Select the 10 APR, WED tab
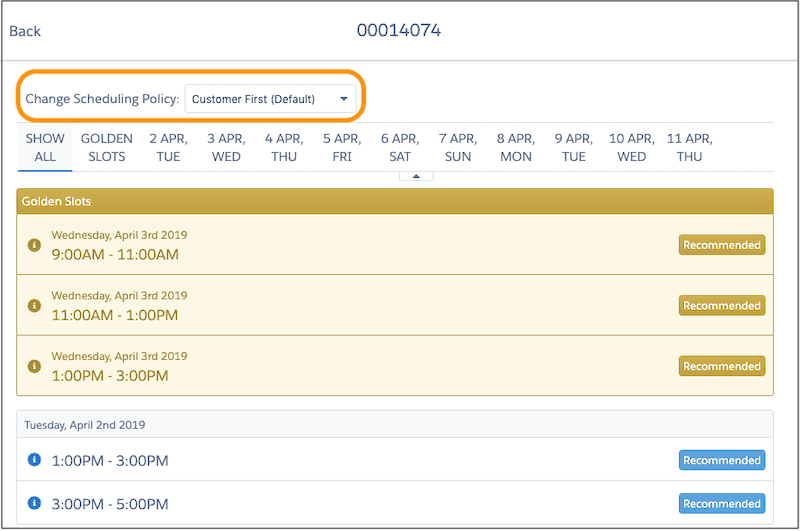The image size is (800, 531). tap(632, 147)
